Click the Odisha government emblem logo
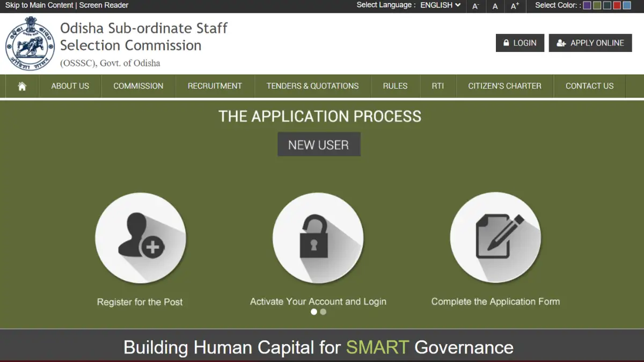 point(30,43)
